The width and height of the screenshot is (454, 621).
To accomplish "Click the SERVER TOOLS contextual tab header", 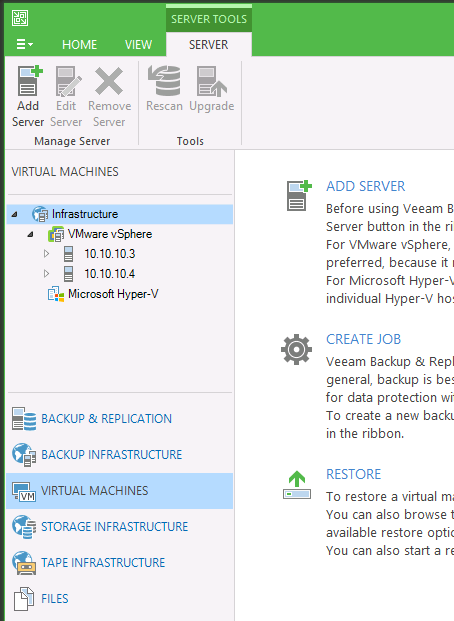I will (209, 19).
